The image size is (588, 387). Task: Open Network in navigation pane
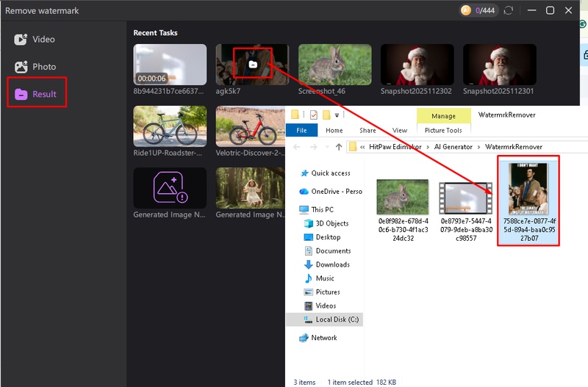click(318, 338)
